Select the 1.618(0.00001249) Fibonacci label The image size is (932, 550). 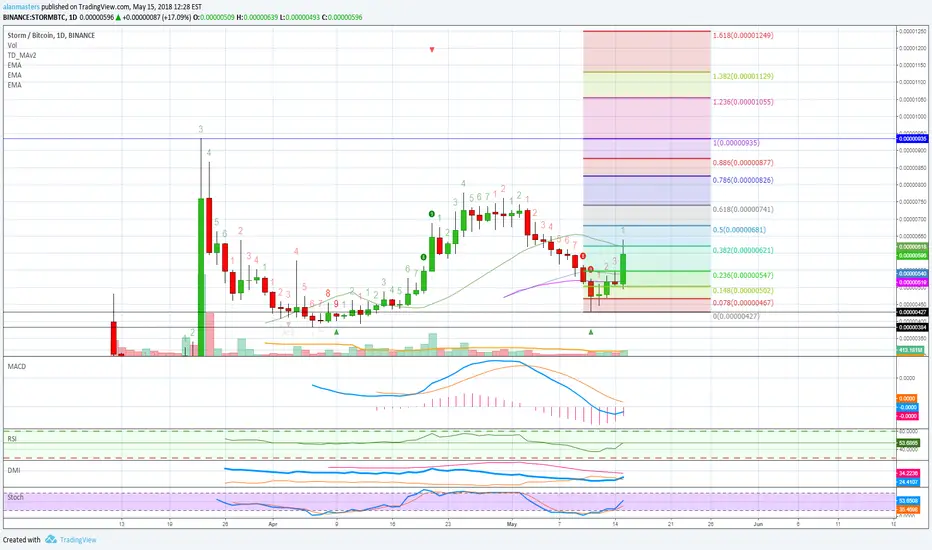coord(743,35)
